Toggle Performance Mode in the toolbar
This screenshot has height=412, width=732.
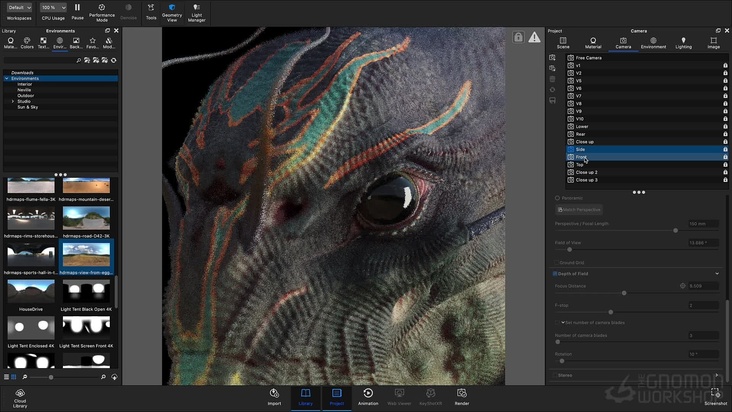102,8
